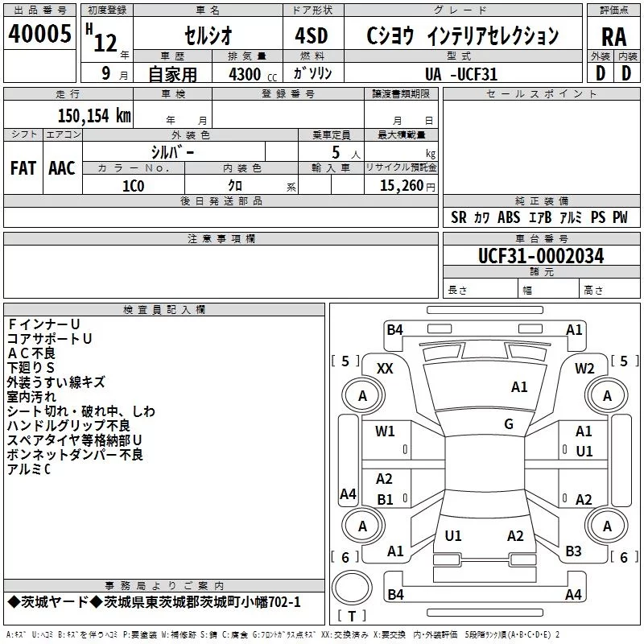Click the 注意事項欄 notes area
Viewport: 644px width, 644px height.
click(221, 271)
